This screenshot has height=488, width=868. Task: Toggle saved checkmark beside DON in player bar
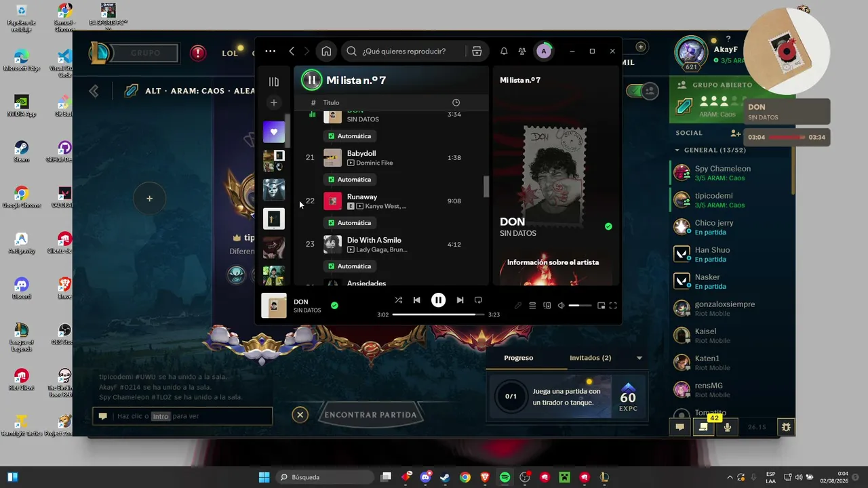334,306
